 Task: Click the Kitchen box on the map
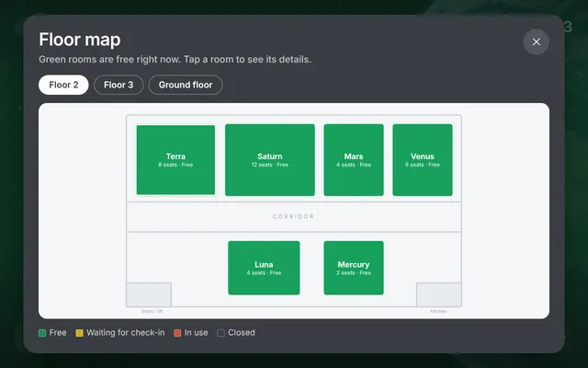439,294
